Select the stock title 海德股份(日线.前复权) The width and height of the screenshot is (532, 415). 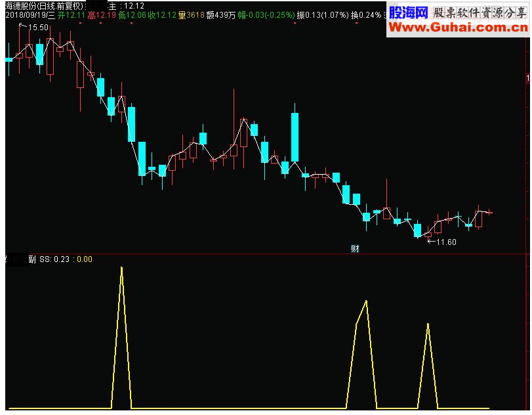[x=44, y=6]
